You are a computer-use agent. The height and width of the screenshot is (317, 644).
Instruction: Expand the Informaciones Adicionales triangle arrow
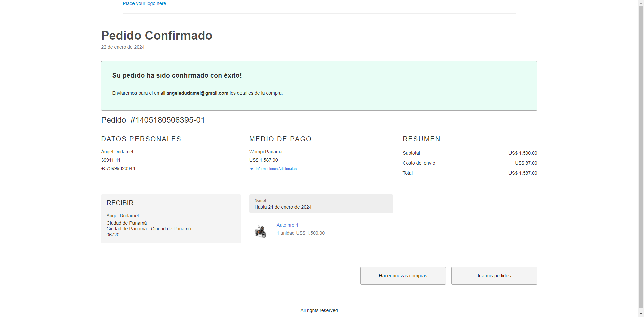(252, 169)
